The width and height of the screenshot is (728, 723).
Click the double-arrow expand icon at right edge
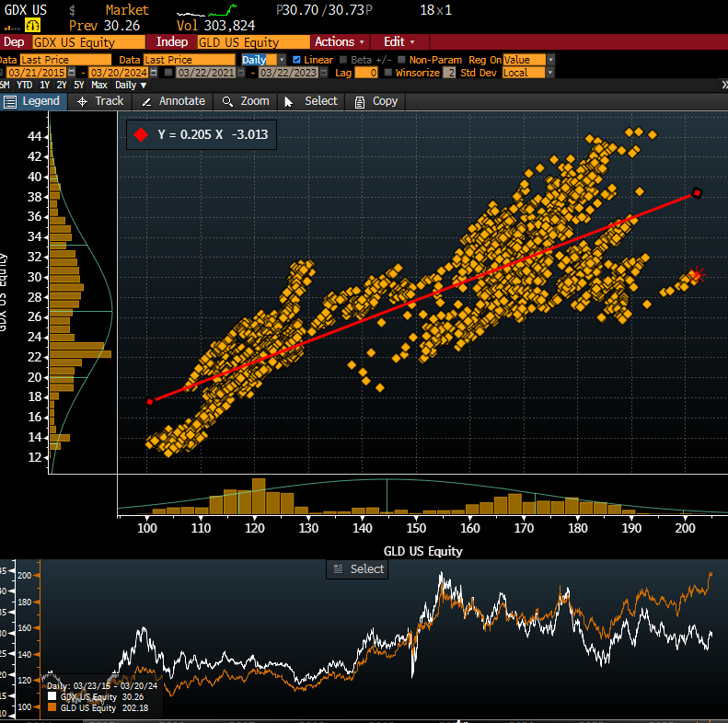[724, 85]
